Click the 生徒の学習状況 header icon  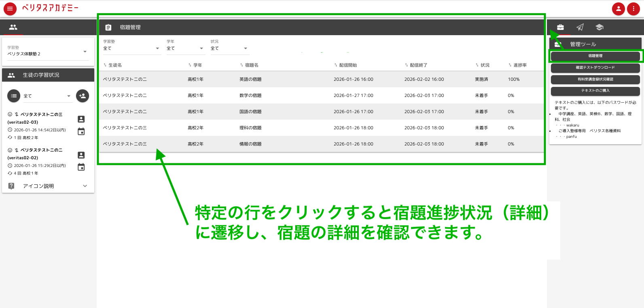click(11, 75)
